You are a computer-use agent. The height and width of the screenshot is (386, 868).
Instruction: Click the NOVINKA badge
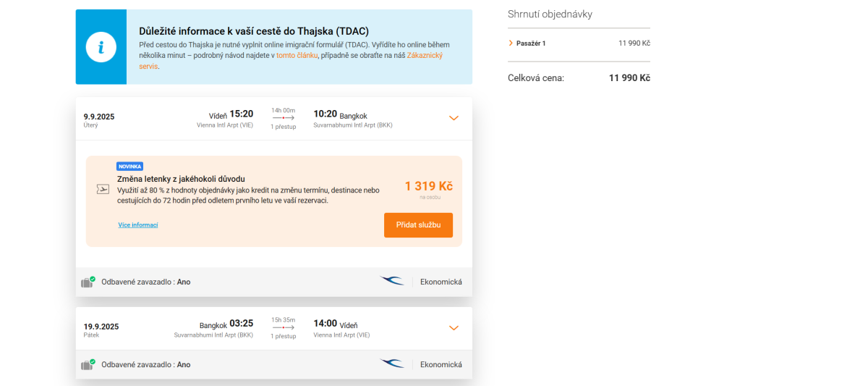pos(130,167)
